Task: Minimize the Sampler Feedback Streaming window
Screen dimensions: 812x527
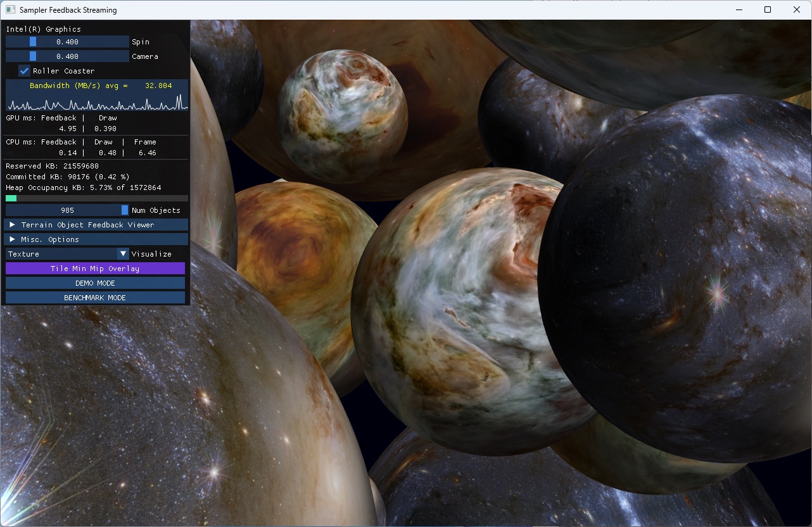Action: (x=739, y=10)
